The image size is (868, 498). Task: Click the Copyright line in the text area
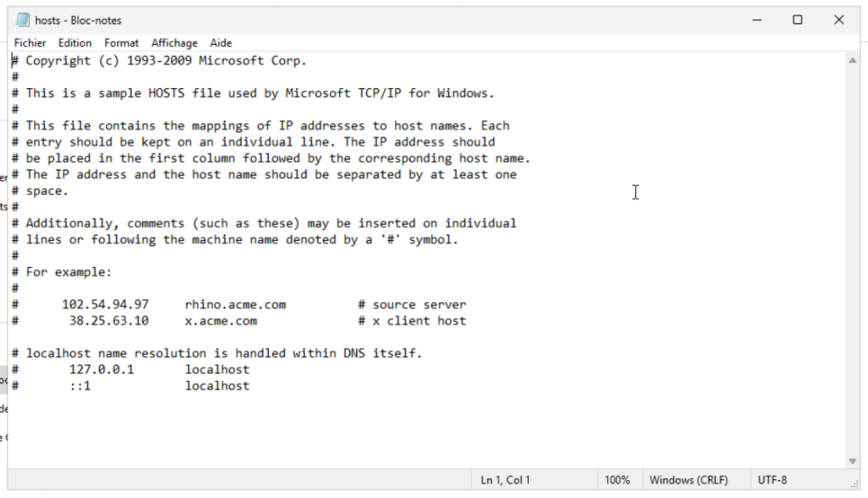pyautogui.click(x=165, y=61)
